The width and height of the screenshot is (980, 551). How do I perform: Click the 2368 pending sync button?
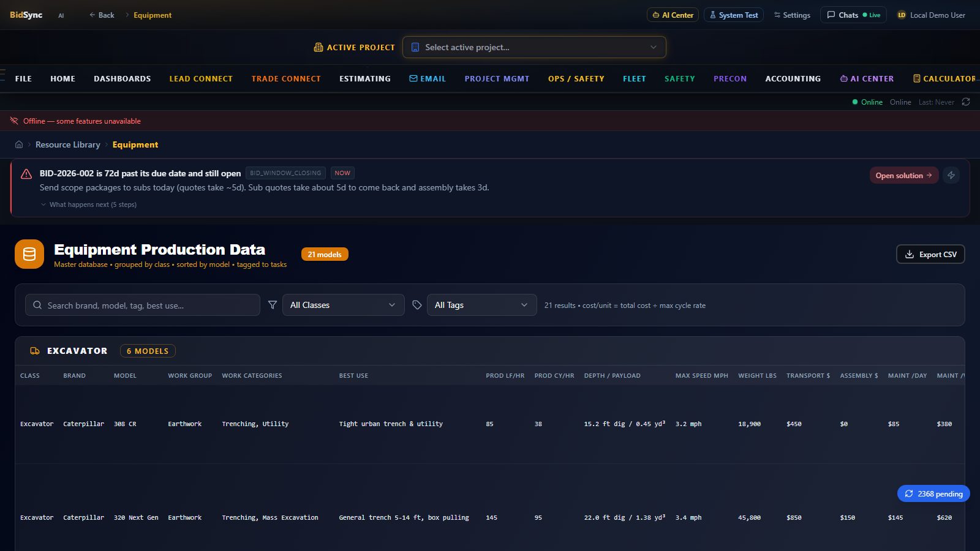933,493
